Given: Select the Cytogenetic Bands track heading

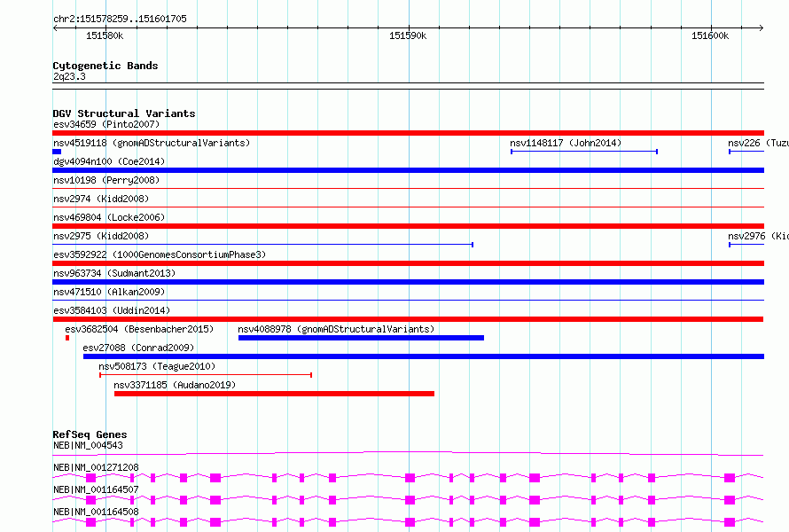Looking at the screenshot, I should [105, 66].
